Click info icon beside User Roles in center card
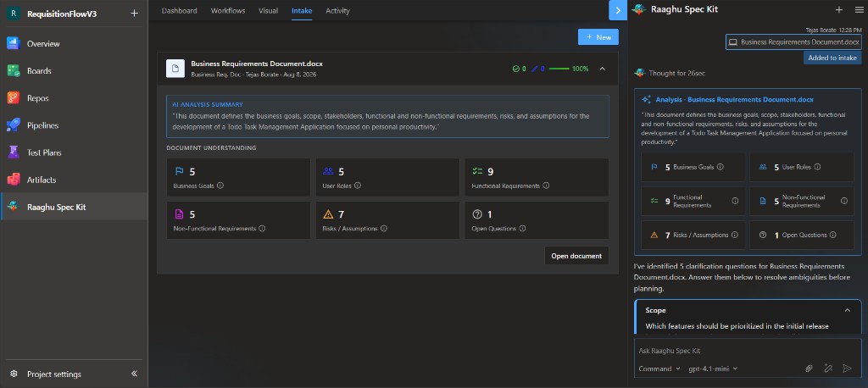Viewport: 868px width, 388px height. (x=358, y=186)
